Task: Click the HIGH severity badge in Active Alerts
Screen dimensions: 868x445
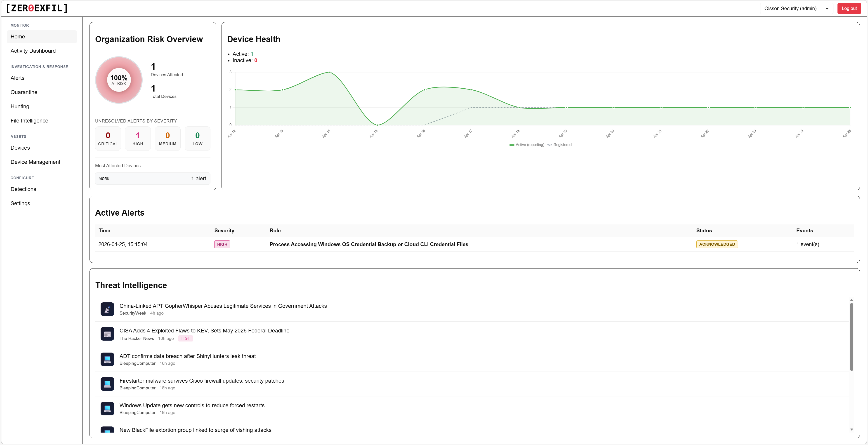Action: click(x=222, y=244)
